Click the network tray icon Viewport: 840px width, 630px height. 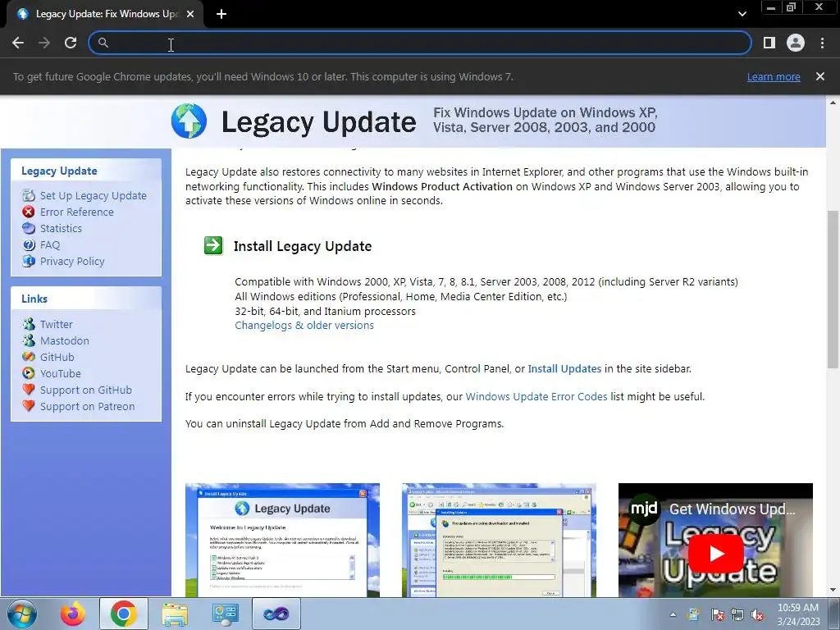pos(737,614)
